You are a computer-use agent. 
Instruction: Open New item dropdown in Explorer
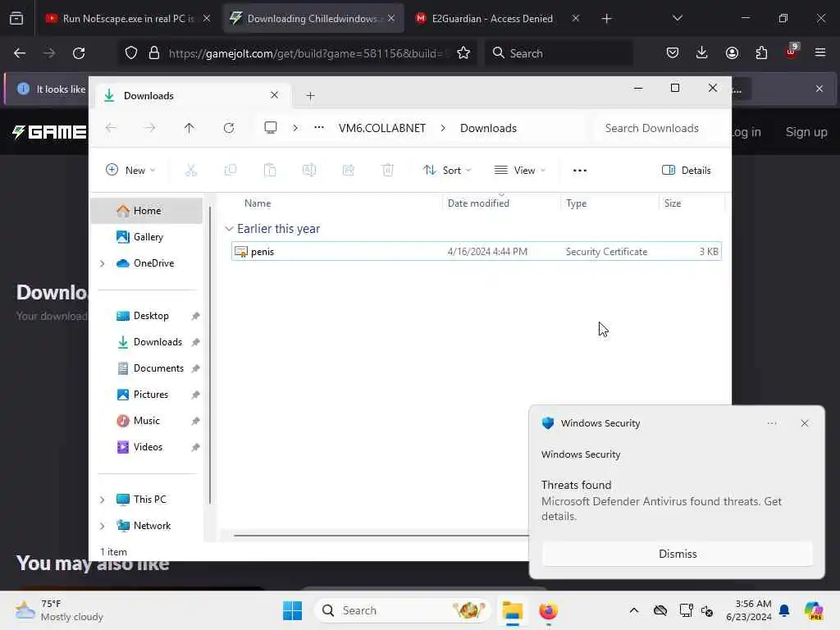[x=130, y=171]
